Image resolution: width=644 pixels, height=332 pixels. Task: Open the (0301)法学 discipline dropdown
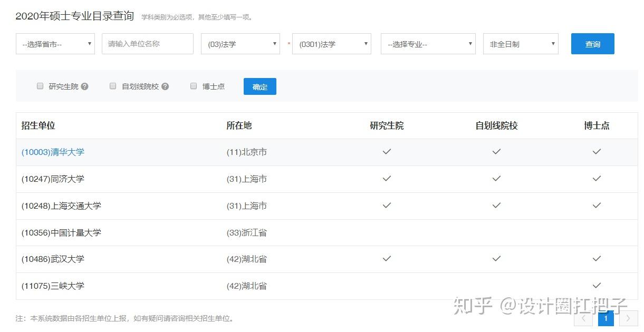click(x=332, y=44)
